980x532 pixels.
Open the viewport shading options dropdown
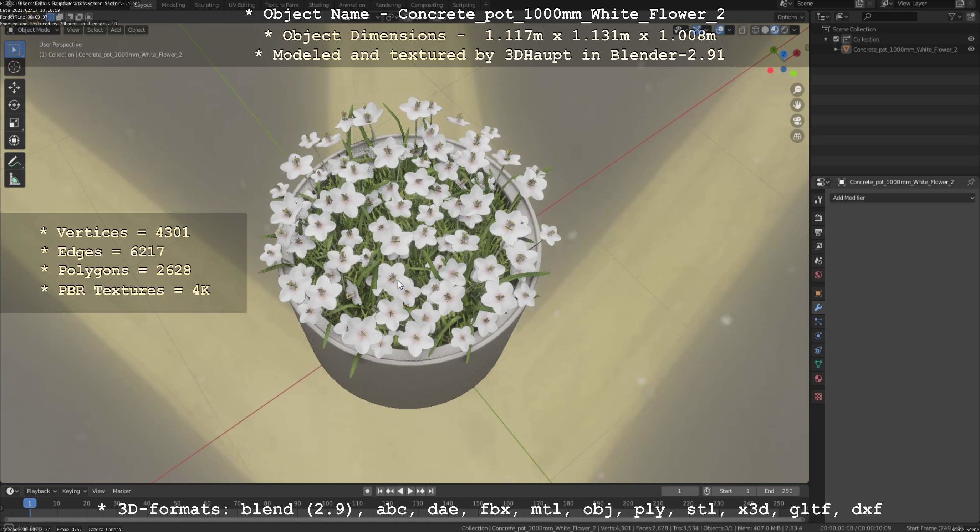point(794,30)
